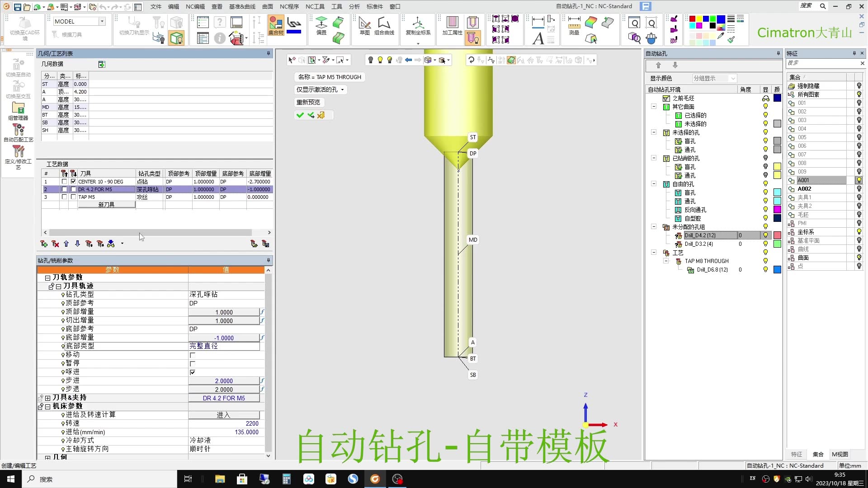Click the 组管理器 icon in left sidebar

pyautogui.click(x=18, y=111)
